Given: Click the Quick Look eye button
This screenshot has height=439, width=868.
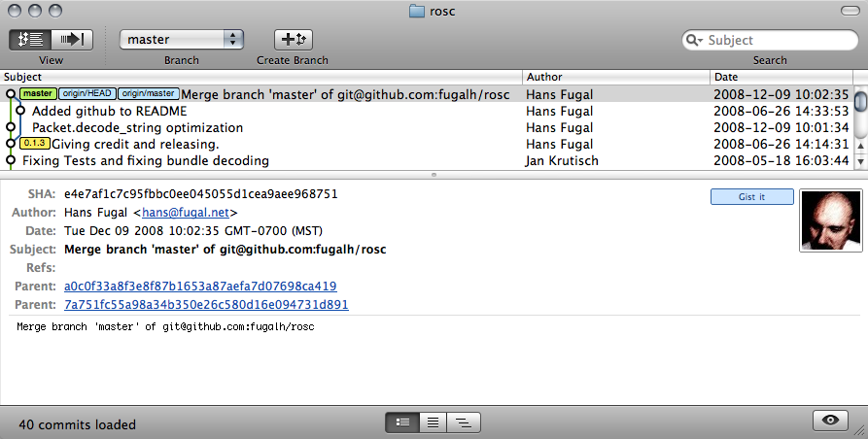Looking at the screenshot, I should 830,421.
